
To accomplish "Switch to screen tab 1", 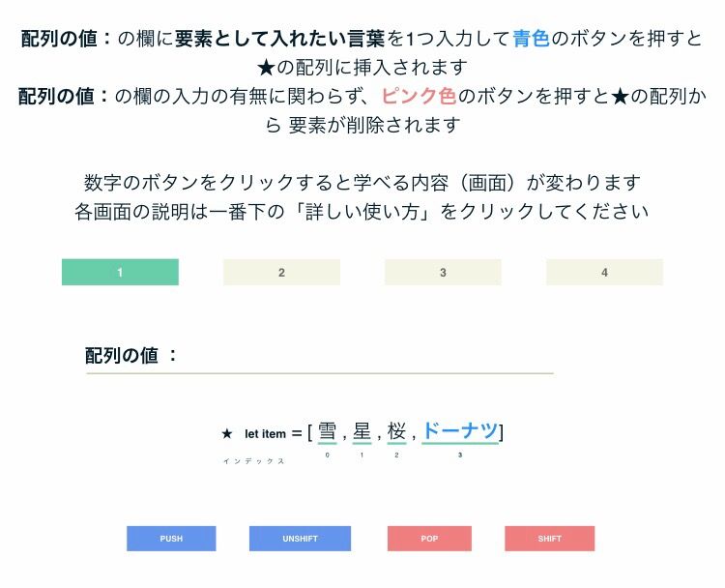I will click(120, 272).
